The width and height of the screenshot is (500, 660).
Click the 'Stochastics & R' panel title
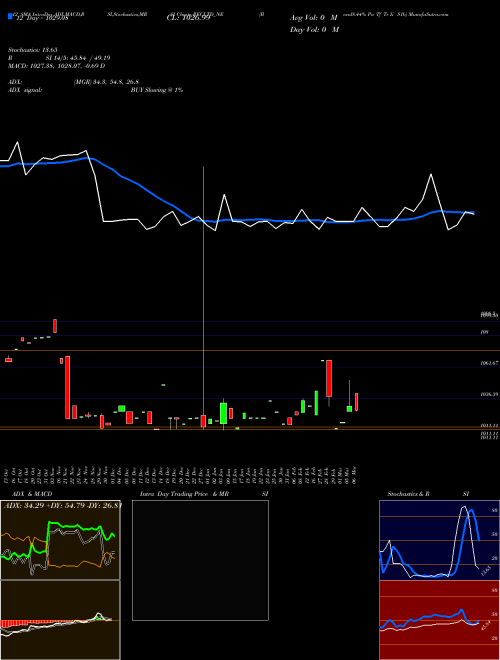(x=408, y=494)
